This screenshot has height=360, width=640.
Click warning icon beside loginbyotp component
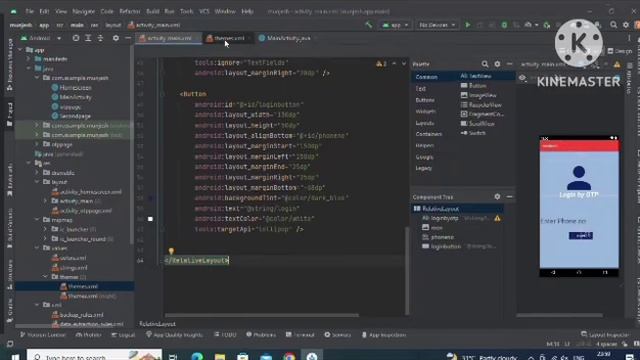[x=497, y=218]
